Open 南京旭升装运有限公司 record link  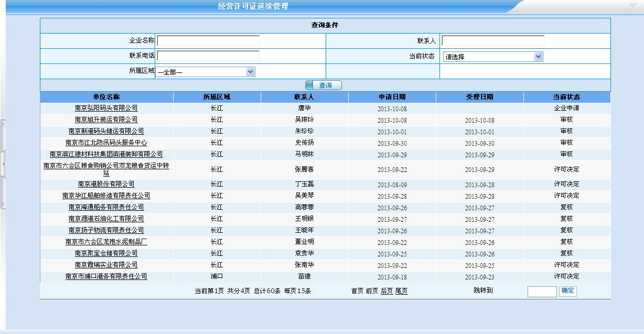106,120
